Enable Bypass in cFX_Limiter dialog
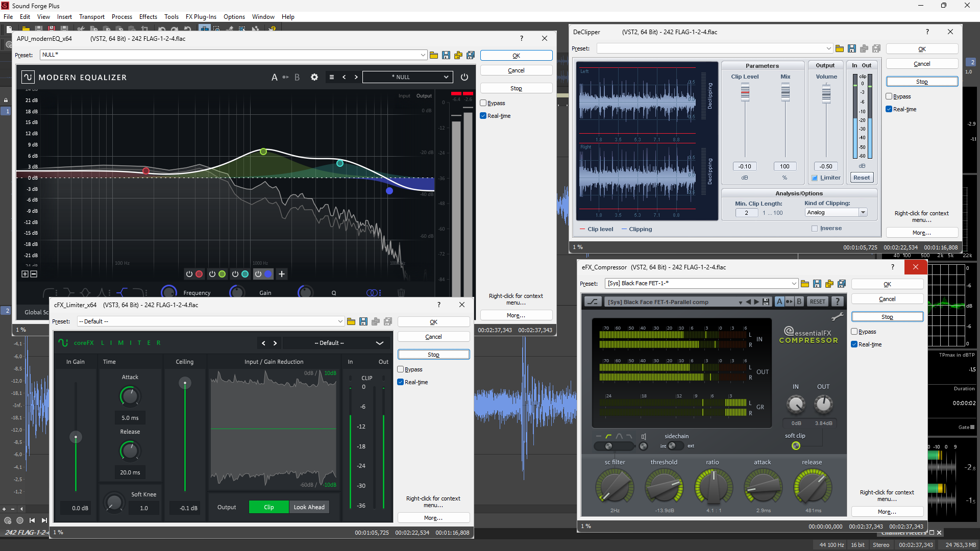This screenshot has width=980, height=551. tap(401, 369)
